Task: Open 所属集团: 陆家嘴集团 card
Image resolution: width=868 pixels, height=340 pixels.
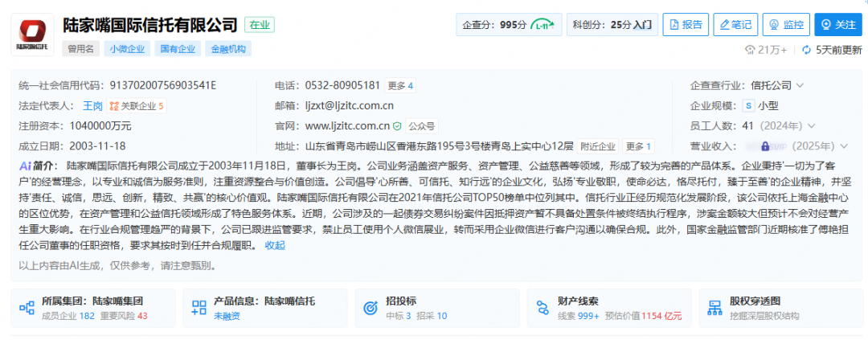Action: (93, 307)
